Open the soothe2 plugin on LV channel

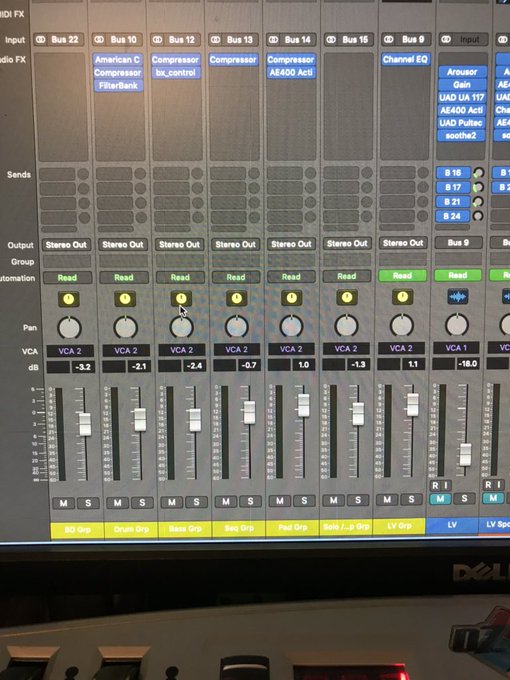(462, 136)
